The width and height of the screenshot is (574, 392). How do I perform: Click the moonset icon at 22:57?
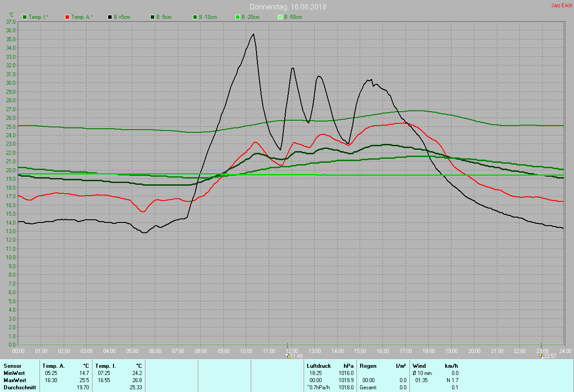542,356
